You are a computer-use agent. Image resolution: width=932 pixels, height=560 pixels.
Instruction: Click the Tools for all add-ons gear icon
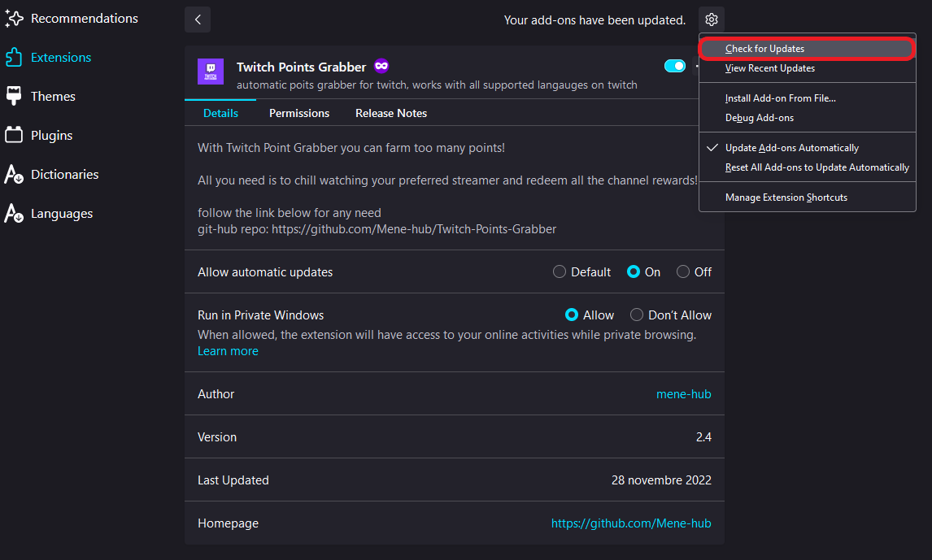click(711, 19)
